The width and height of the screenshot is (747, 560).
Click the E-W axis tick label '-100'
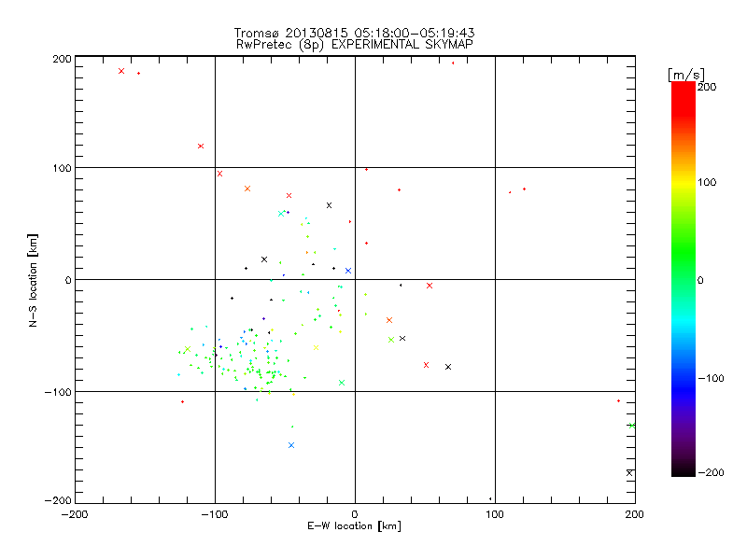tap(215, 514)
